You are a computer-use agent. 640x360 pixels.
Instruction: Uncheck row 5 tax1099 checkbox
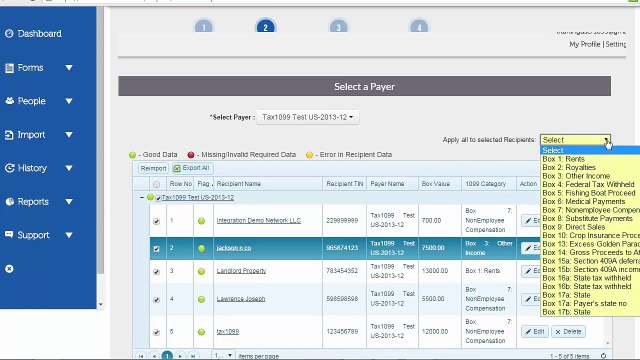156,332
